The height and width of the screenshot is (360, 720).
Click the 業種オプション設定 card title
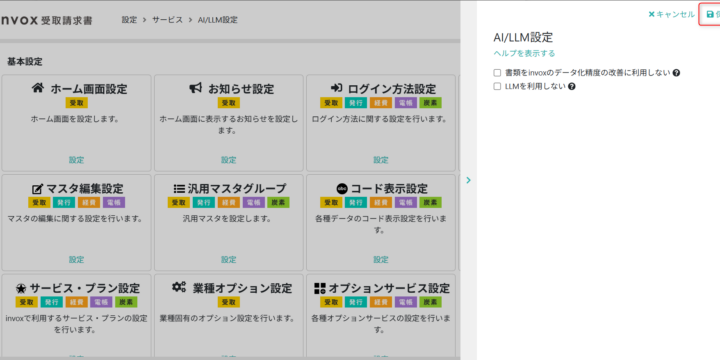pos(242,288)
